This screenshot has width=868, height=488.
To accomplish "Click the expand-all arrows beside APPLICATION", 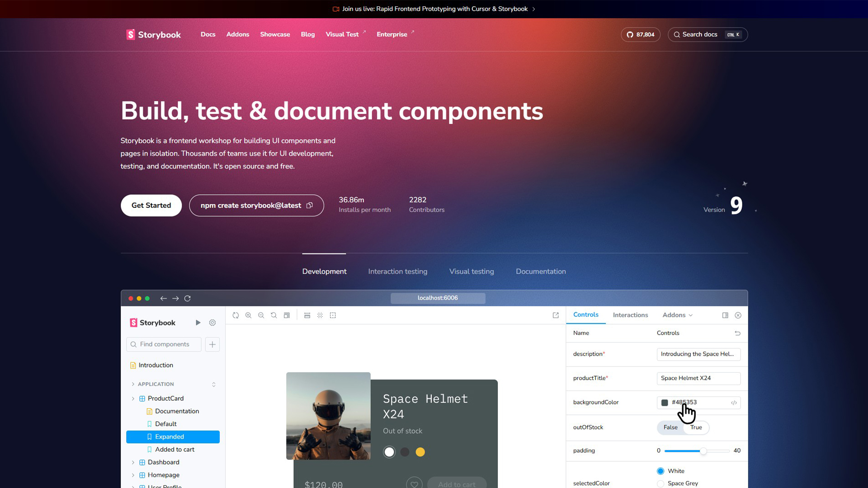I will 214,385.
